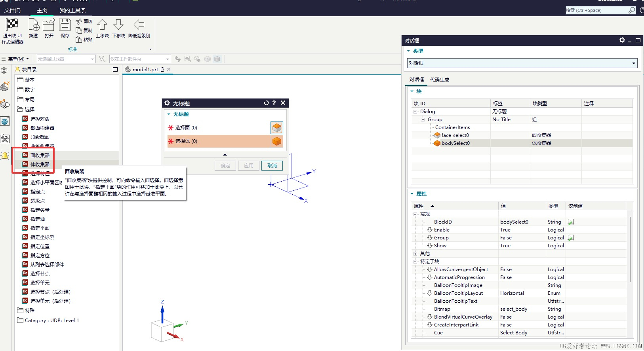Expand the 其他 property category
Image resolution: width=644 pixels, height=351 pixels.
point(415,254)
